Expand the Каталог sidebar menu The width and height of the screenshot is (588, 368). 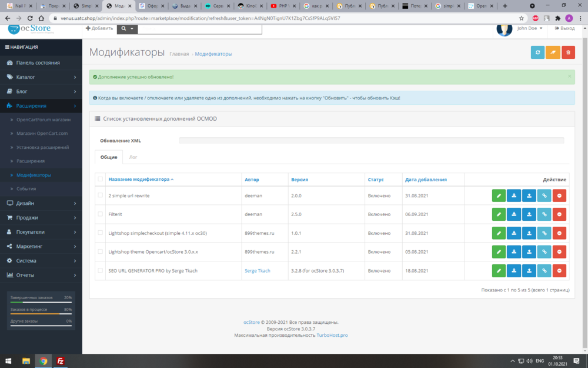click(x=41, y=77)
